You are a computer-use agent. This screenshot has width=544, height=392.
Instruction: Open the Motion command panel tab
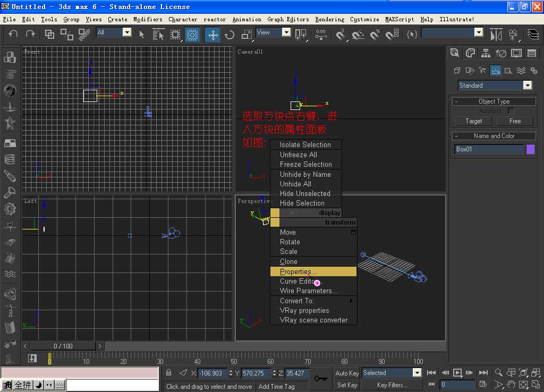pyautogui.click(x=501, y=53)
